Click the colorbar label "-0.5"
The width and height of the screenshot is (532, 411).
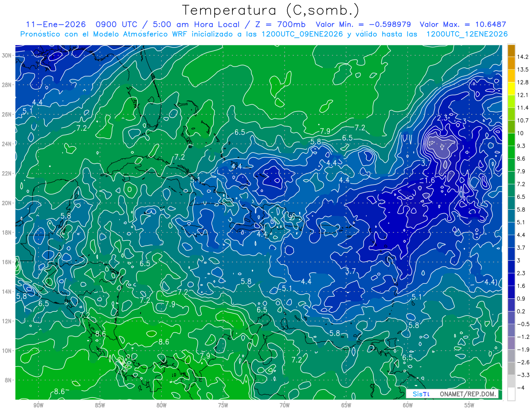(523, 324)
